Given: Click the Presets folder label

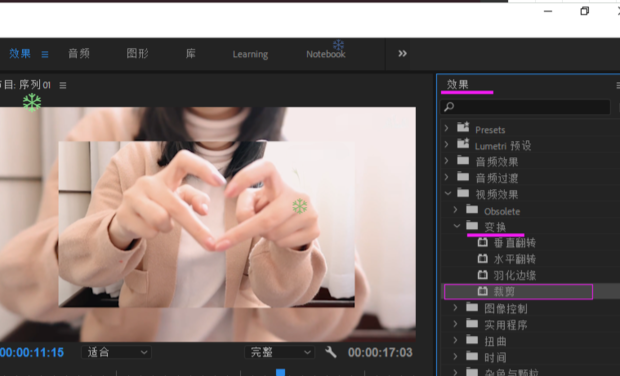Looking at the screenshot, I should pos(490,130).
